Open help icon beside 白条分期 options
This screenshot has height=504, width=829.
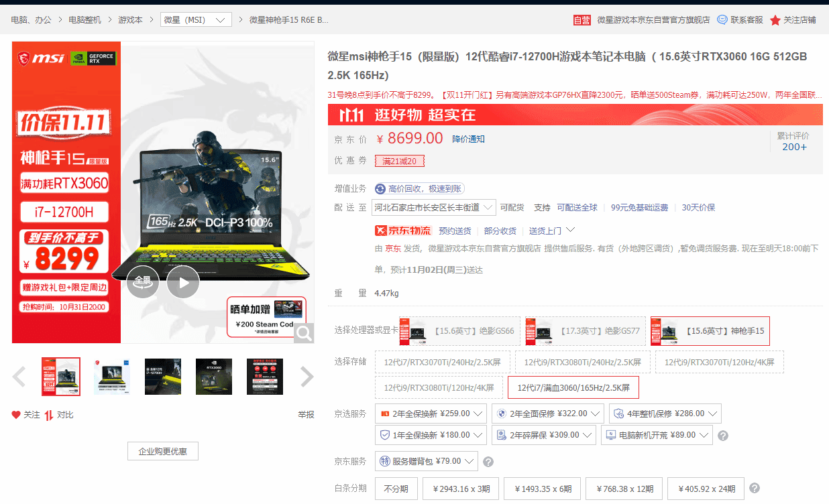(755, 489)
